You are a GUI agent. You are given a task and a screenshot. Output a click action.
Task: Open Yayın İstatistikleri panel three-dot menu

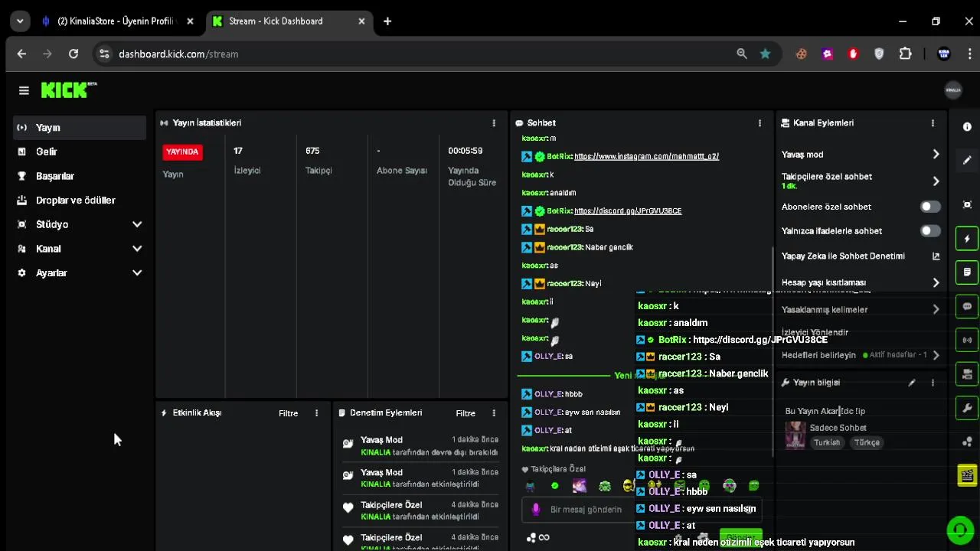point(494,122)
